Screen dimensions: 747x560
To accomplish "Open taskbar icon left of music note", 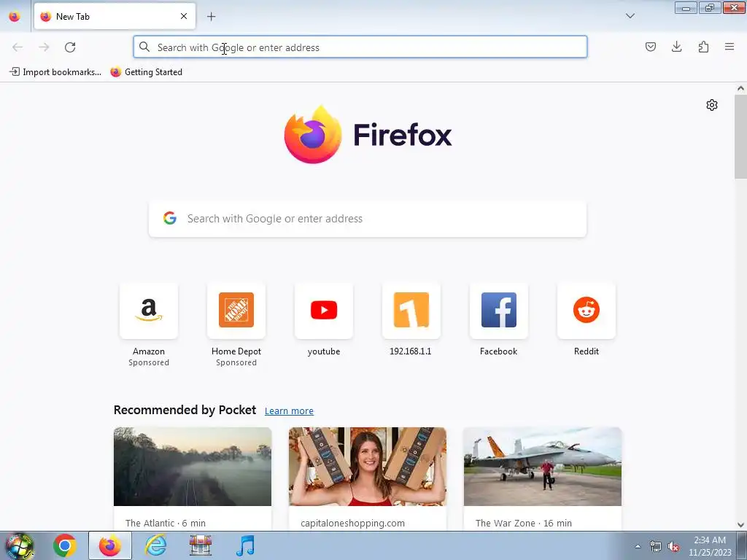I will tap(201, 545).
